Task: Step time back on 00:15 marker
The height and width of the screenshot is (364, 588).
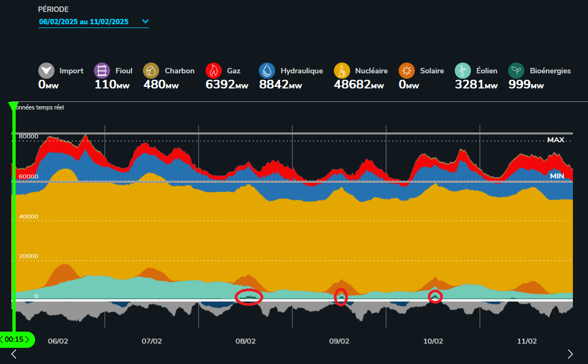Action: point(2,340)
